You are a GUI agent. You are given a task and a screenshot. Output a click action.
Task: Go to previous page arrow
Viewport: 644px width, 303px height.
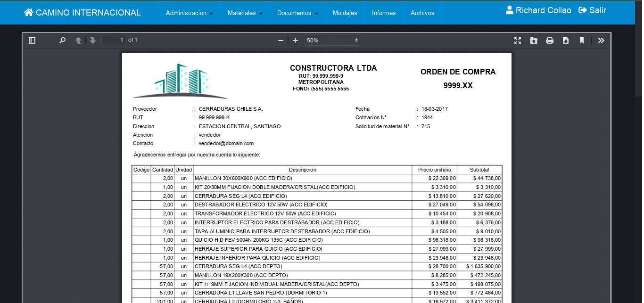78,41
